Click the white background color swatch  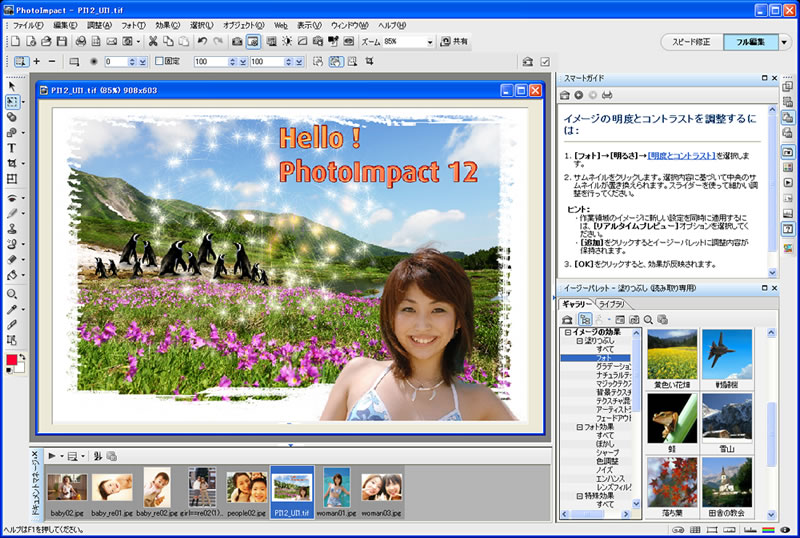point(20,366)
